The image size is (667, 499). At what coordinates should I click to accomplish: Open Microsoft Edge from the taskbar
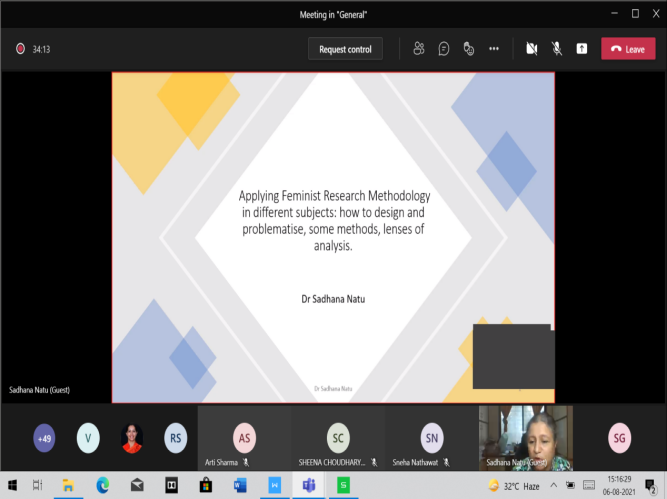click(102, 485)
